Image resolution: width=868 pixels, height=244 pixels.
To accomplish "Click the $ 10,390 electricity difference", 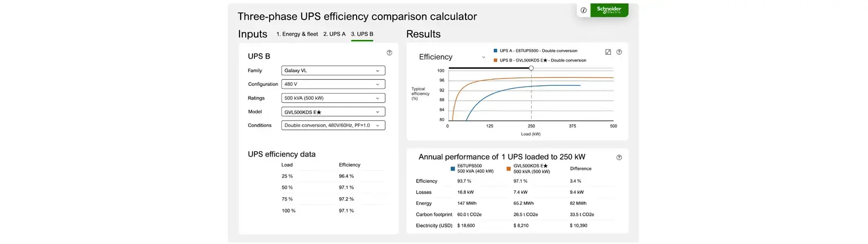I will 579,225.
